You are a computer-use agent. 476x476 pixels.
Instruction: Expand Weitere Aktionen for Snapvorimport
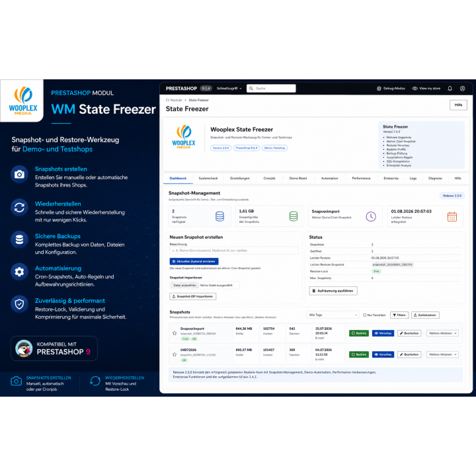click(x=442, y=333)
